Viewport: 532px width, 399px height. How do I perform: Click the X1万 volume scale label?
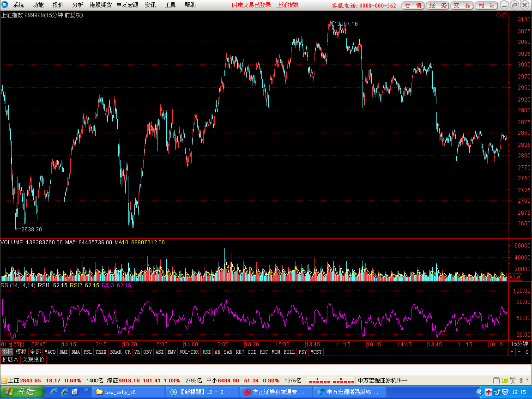515,277
